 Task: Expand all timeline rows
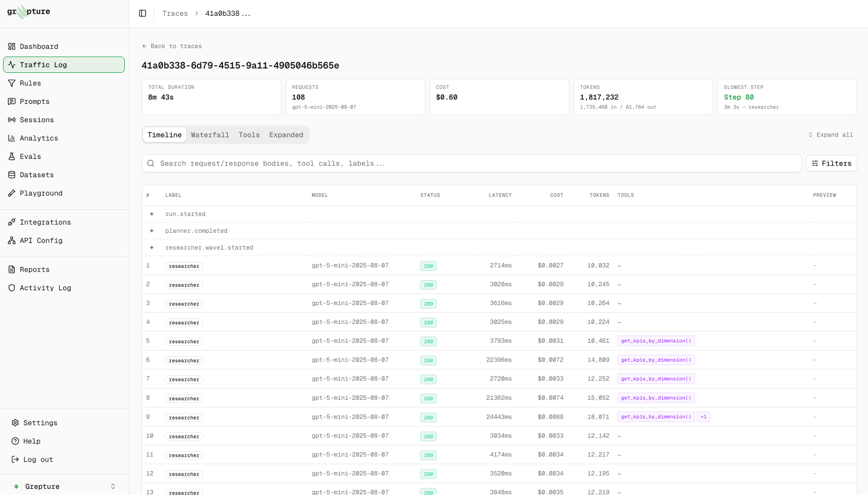pos(830,135)
